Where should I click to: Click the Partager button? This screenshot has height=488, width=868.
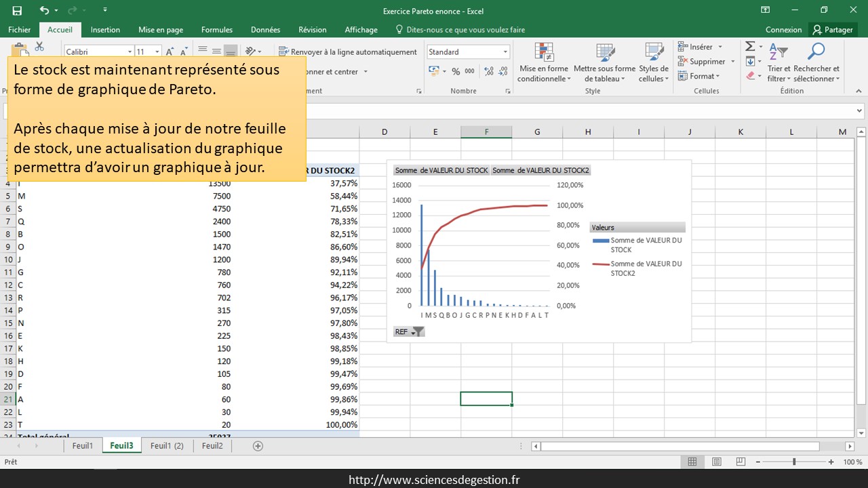pyautogui.click(x=833, y=30)
